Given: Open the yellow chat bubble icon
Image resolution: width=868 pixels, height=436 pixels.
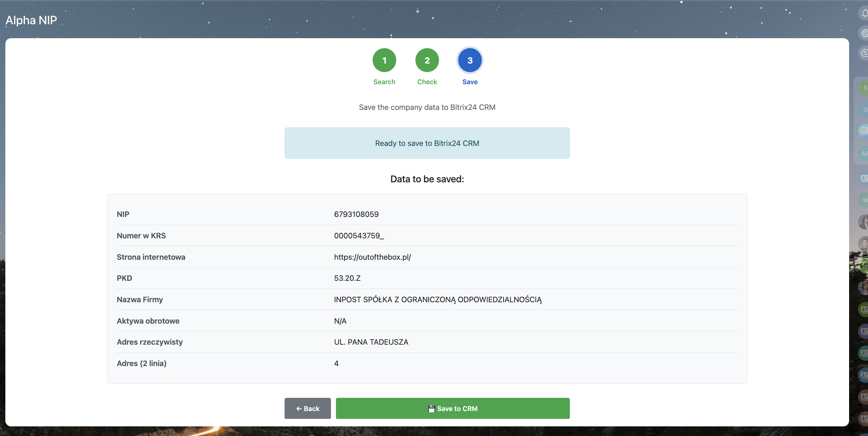Looking at the screenshot, I should (864, 131).
